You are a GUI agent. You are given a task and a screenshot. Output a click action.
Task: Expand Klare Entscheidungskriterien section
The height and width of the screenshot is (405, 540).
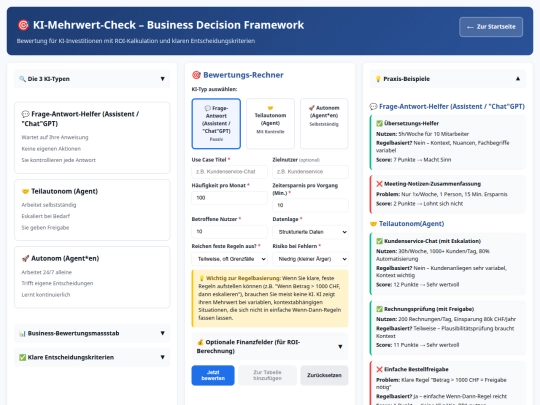click(x=92, y=357)
